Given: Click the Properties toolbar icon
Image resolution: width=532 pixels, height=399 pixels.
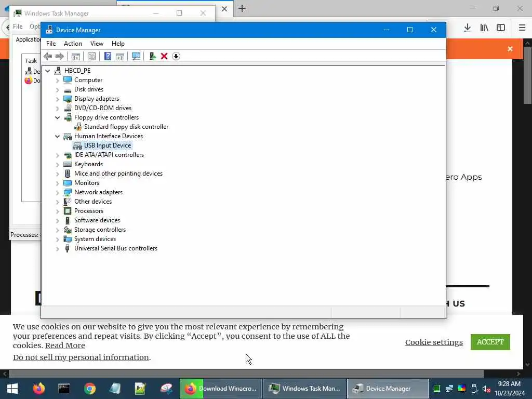Looking at the screenshot, I should point(91,56).
